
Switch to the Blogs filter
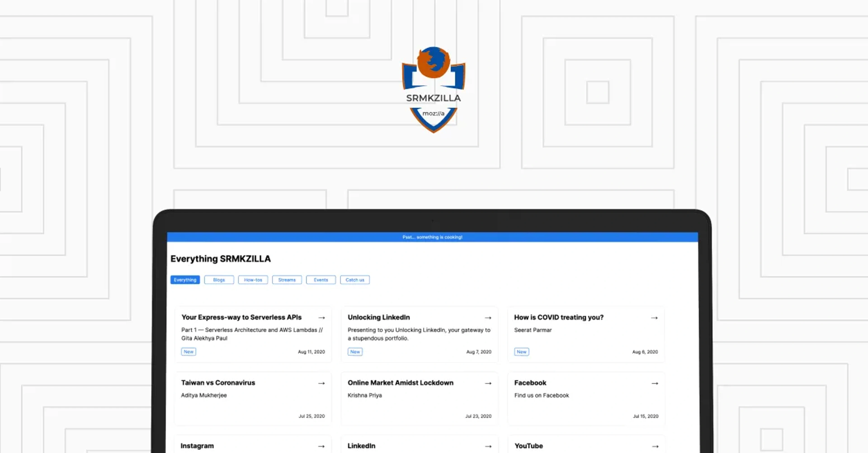tap(219, 280)
